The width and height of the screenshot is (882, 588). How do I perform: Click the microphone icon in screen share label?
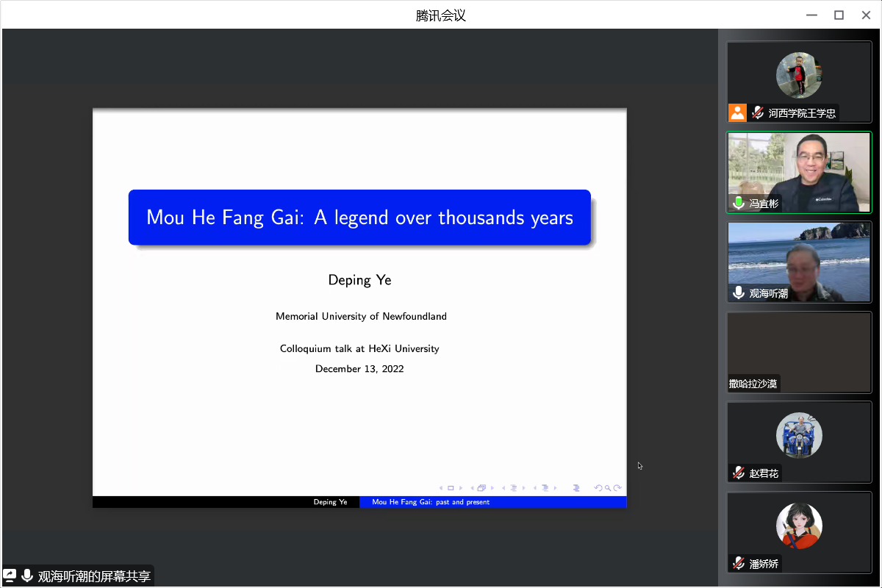click(x=27, y=576)
